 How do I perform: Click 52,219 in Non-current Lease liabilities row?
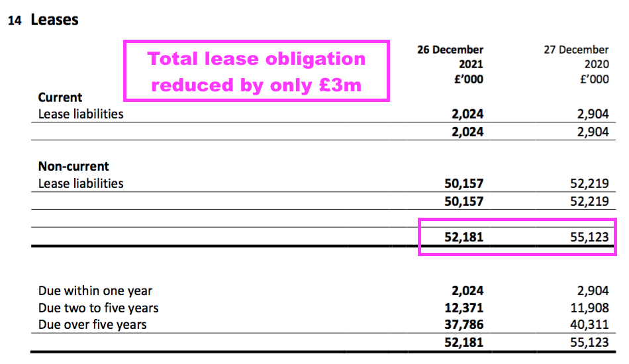(590, 183)
